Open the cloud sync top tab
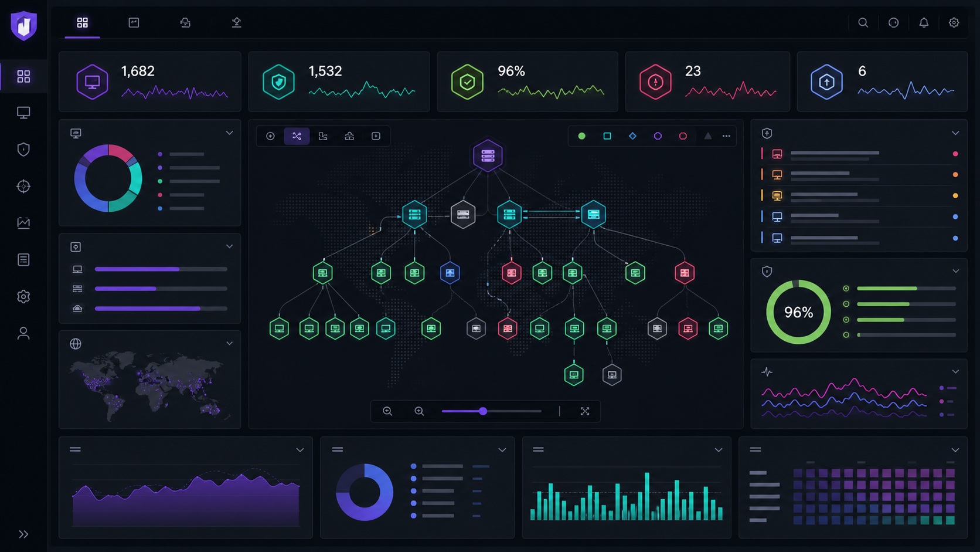Screen dimensions: 980x552 point(185,22)
